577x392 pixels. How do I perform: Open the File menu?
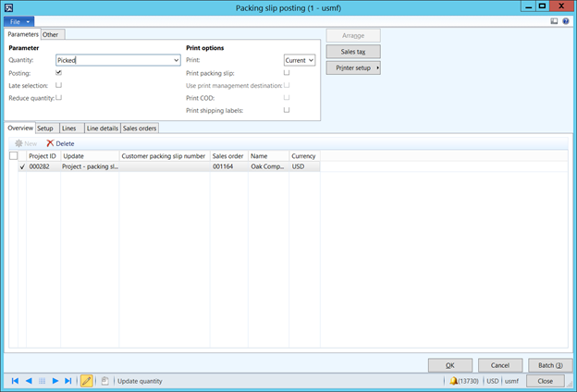click(18, 20)
